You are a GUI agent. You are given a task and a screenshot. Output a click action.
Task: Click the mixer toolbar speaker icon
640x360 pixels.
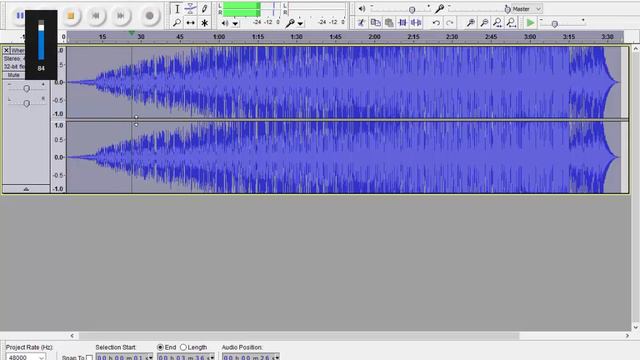click(x=362, y=9)
